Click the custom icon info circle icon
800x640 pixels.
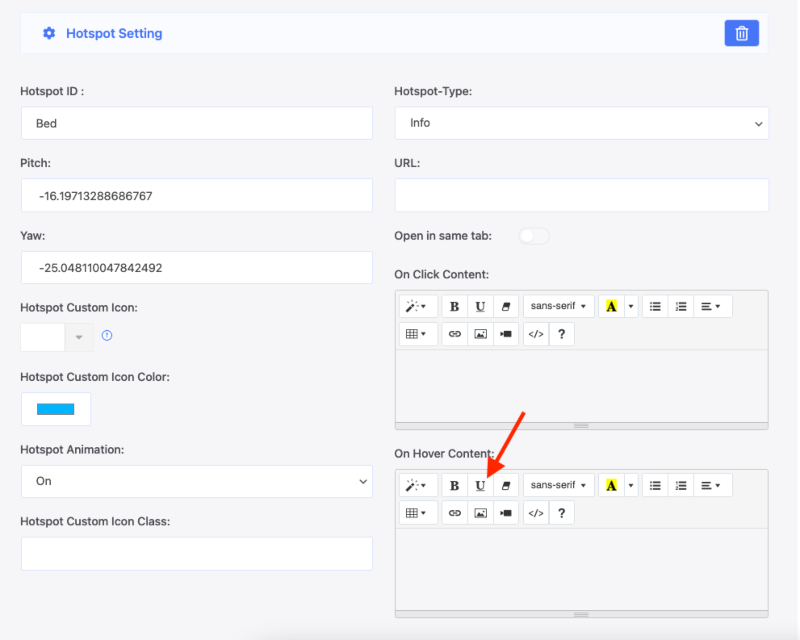point(107,335)
